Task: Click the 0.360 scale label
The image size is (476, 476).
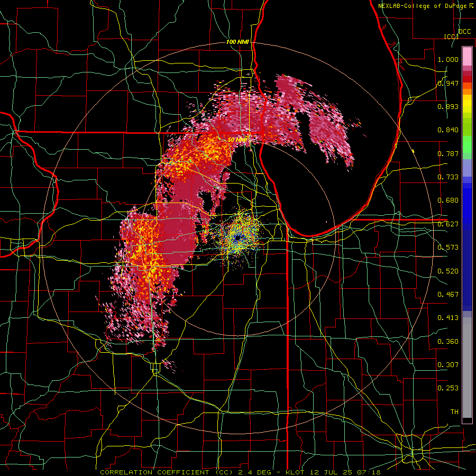Action: tap(448, 342)
